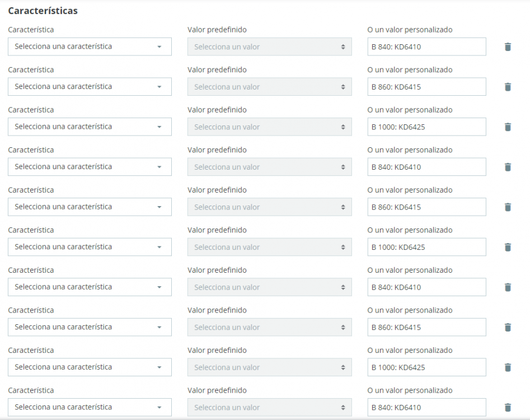
Task: Remove the row containing B 1000: KD6425
Action: click(508, 127)
